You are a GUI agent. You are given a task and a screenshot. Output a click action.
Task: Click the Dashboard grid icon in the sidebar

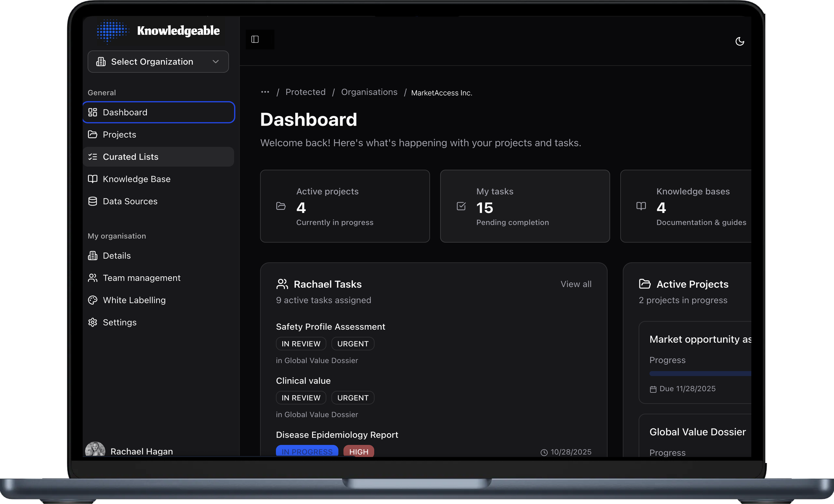[x=93, y=112]
